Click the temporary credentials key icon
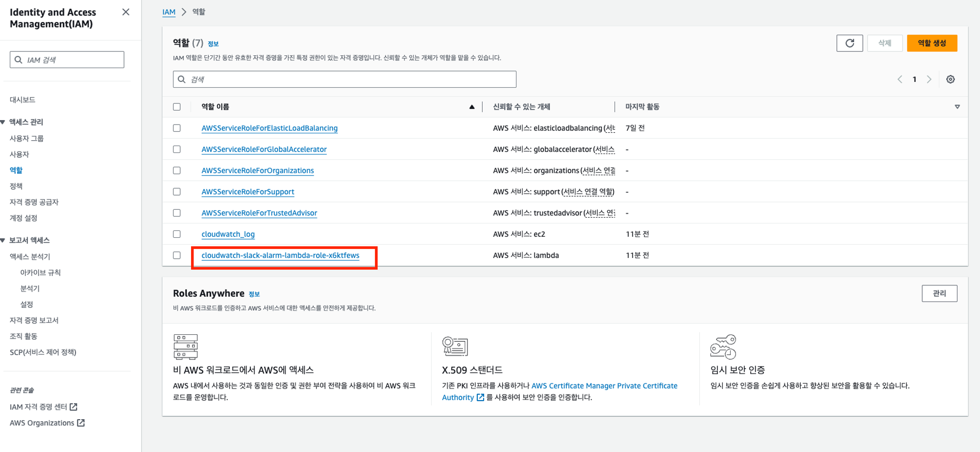This screenshot has width=980, height=452. pyautogui.click(x=723, y=347)
